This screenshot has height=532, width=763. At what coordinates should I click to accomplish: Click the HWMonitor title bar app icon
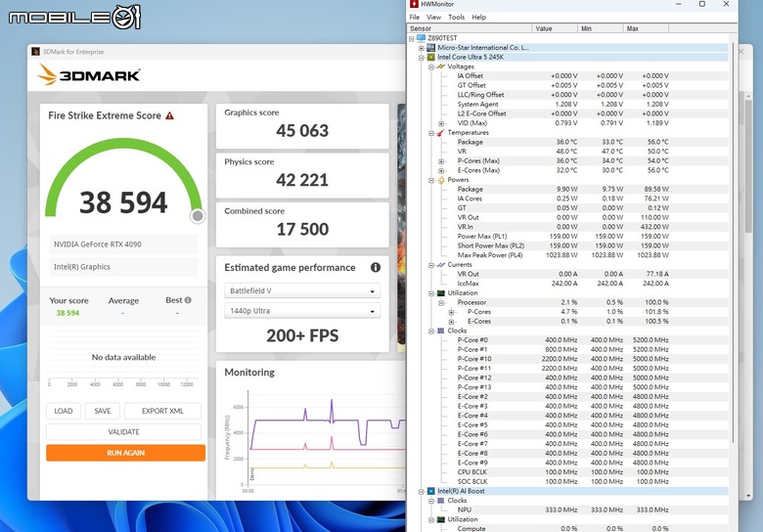pos(414,4)
